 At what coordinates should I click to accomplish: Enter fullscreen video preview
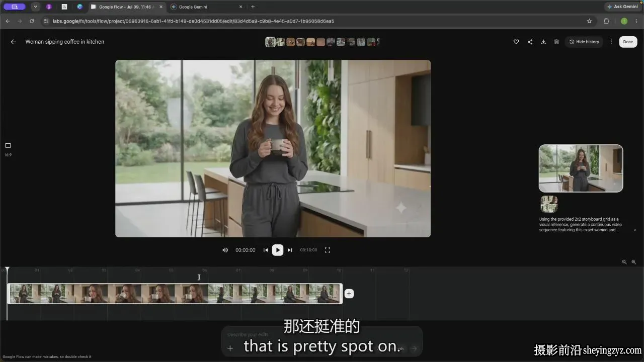328,250
